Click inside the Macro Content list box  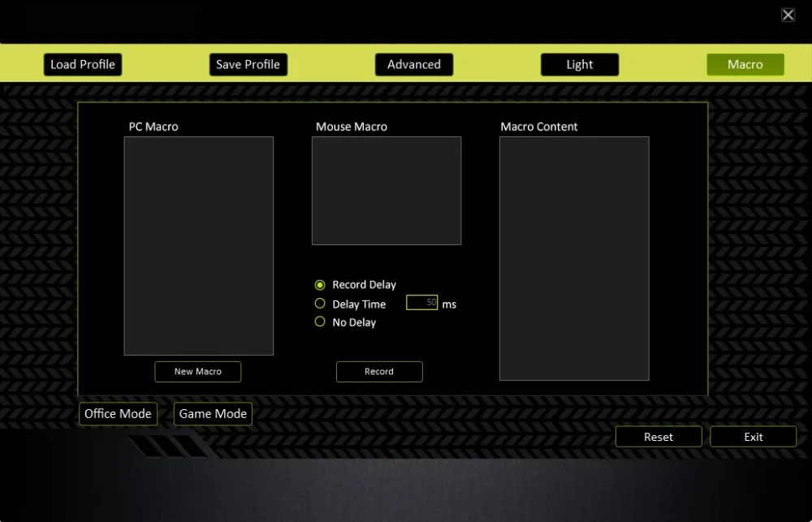(x=574, y=258)
